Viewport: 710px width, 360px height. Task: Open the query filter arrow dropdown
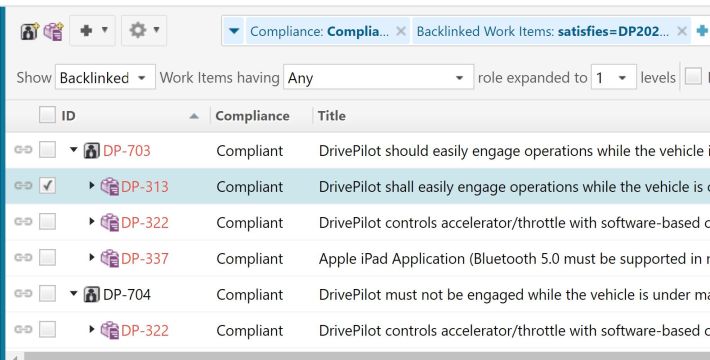pos(234,31)
